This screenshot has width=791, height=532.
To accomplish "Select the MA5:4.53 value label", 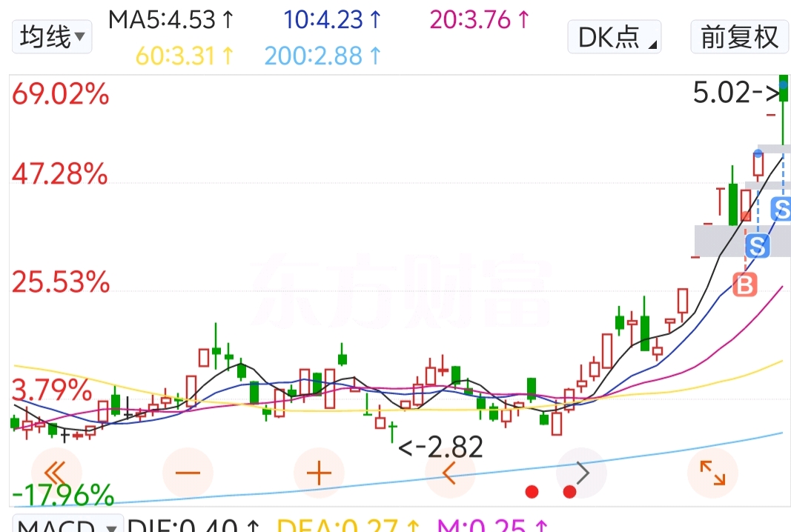I will [x=171, y=20].
